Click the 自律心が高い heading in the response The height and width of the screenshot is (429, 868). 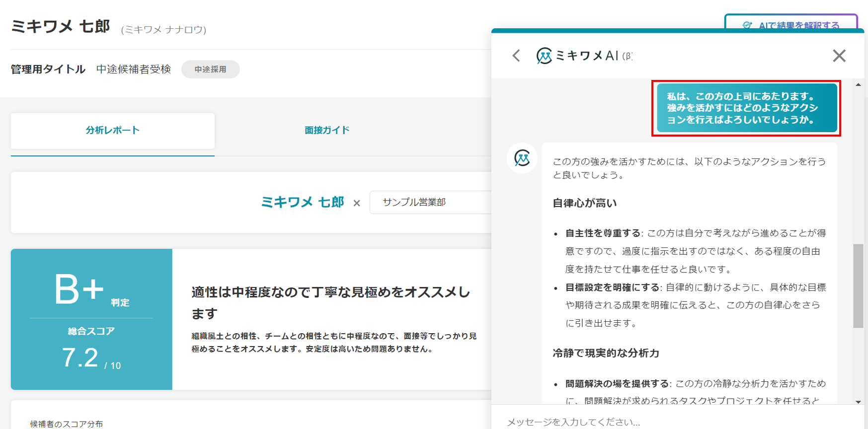585,203
